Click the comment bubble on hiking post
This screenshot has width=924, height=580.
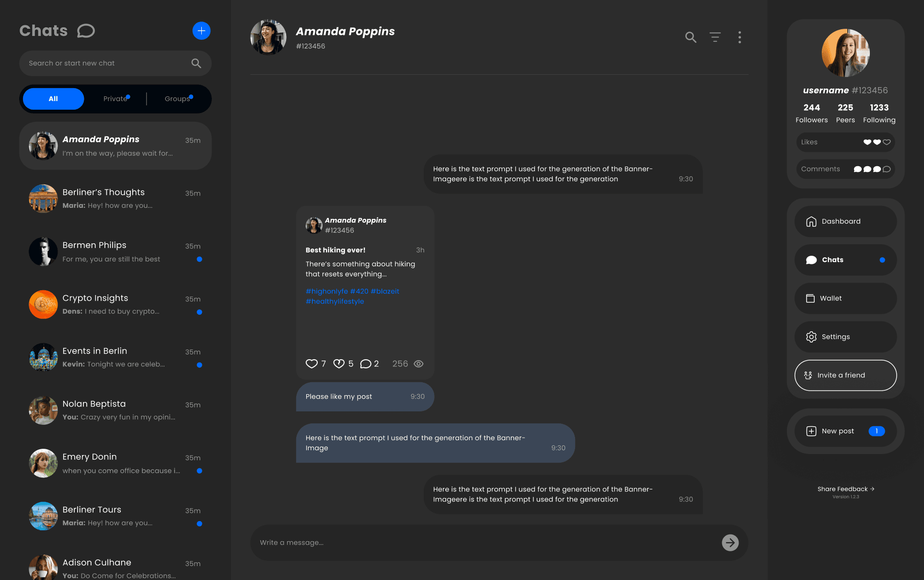[x=366, y=364]
